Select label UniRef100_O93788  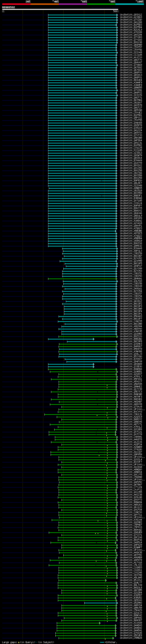[x=131, y=575]
